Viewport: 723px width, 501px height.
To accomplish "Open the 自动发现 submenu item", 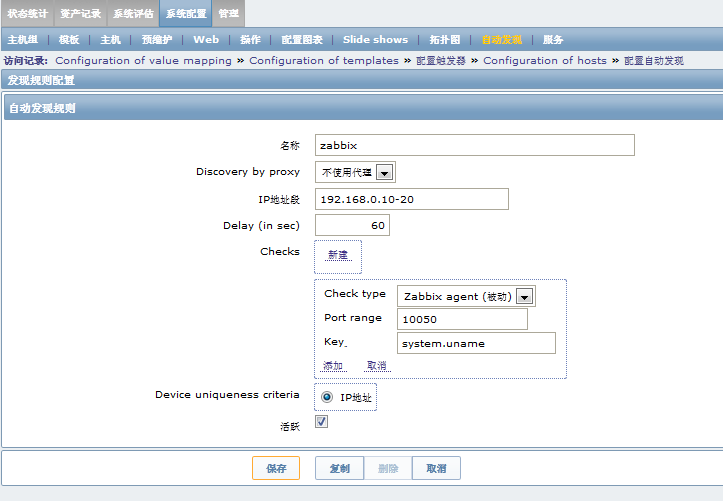I will coord(502,40).
